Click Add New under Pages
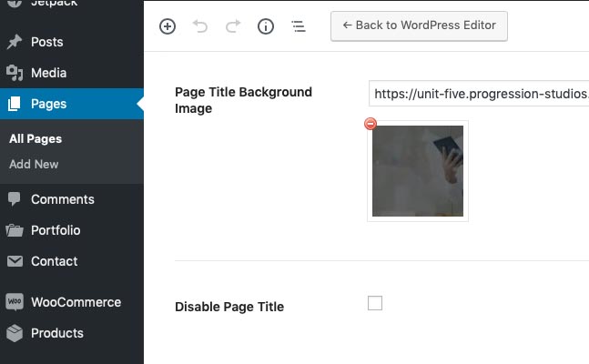 [x=34, y=164]
